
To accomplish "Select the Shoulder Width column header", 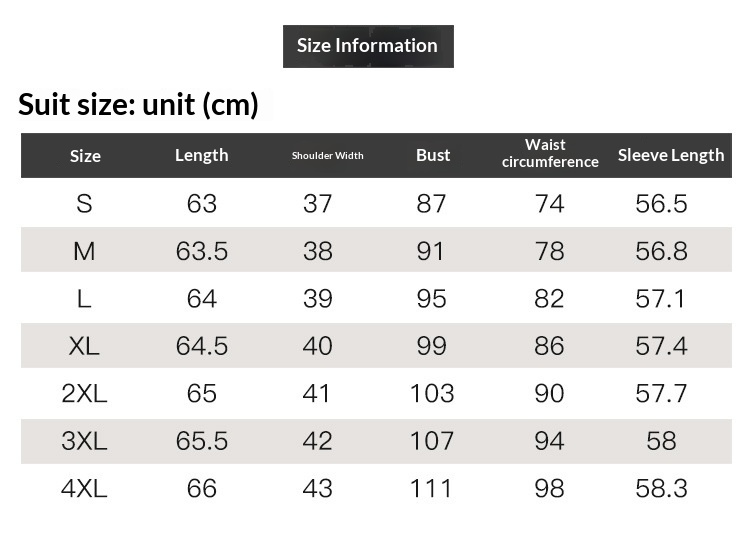I will pos(327,156).
